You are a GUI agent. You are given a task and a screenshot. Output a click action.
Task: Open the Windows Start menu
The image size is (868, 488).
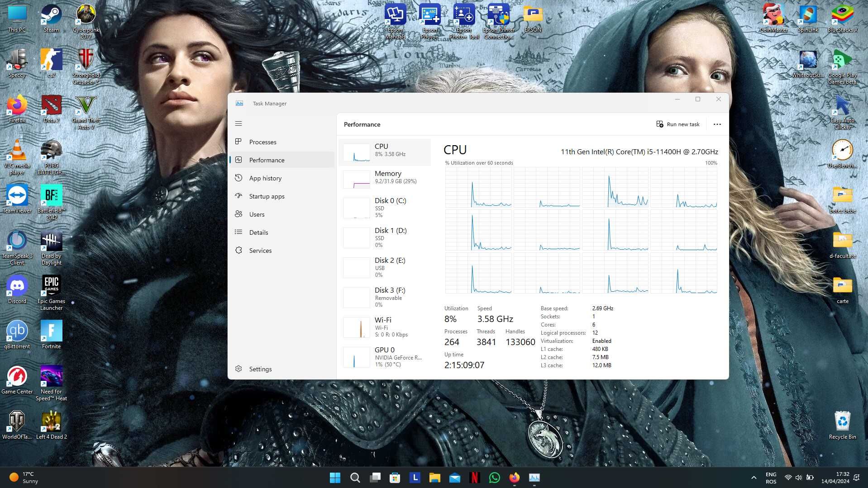[335, 478]
